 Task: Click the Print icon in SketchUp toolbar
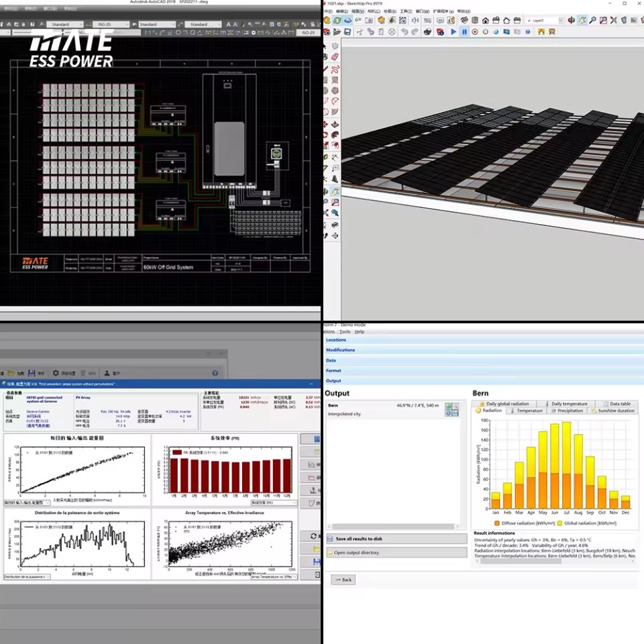tap(427, 32)
